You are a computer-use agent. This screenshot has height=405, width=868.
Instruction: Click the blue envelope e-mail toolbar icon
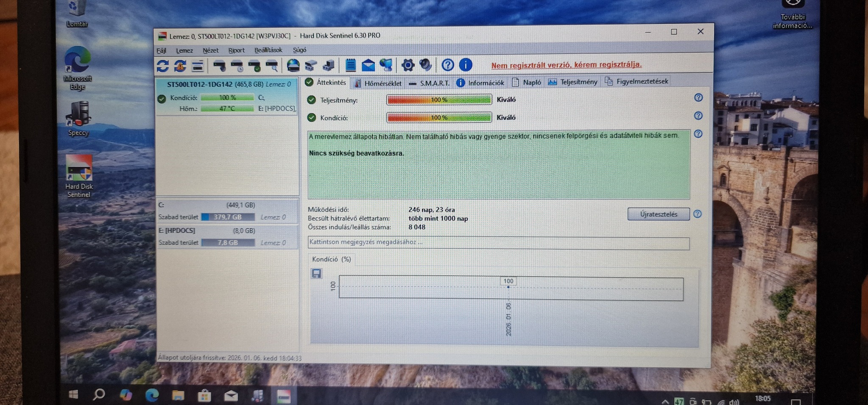[x=368, y=65]
